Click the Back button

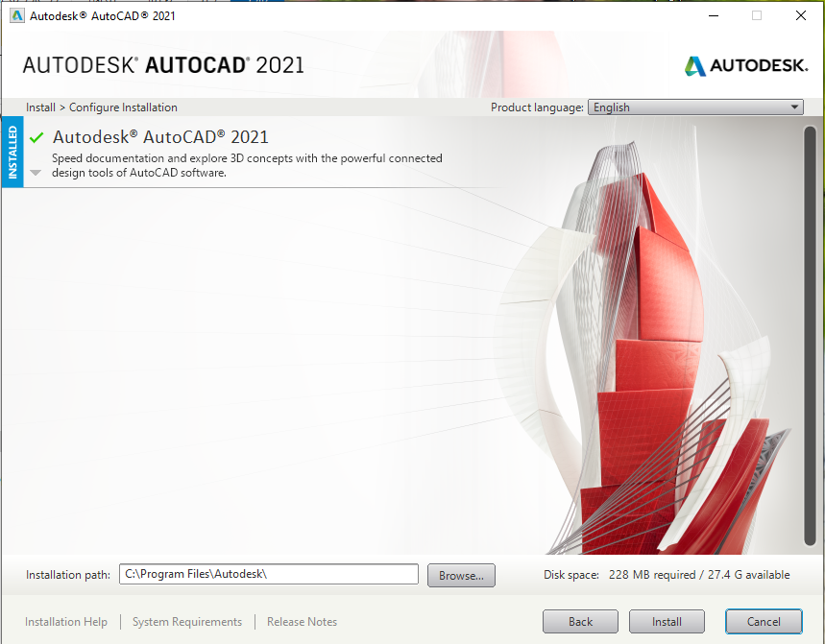point(580,621)
